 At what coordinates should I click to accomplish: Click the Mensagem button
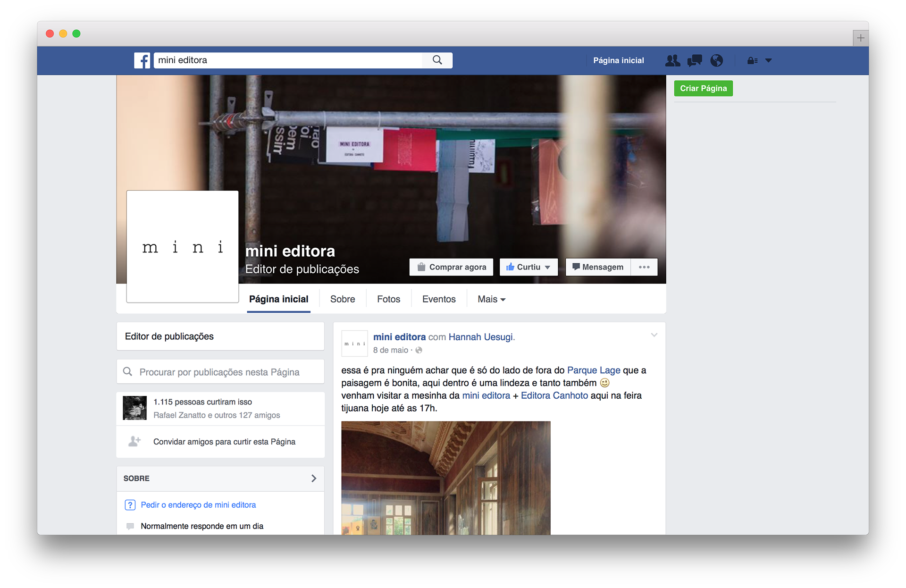[x=598, y=267]
